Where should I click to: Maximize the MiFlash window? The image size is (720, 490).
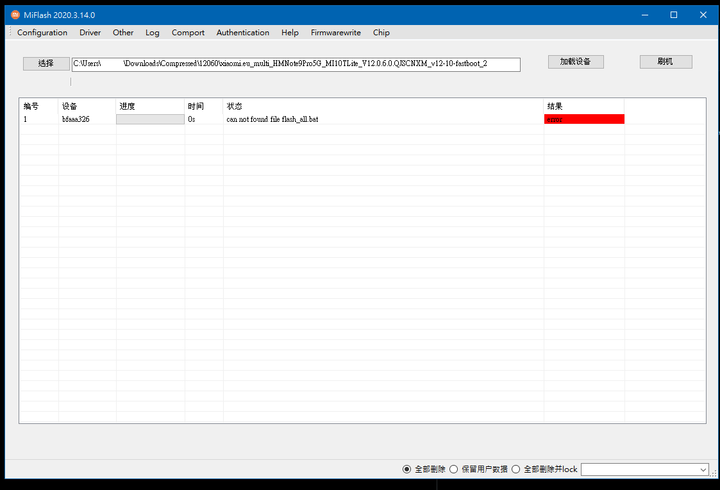click(674, 15)
